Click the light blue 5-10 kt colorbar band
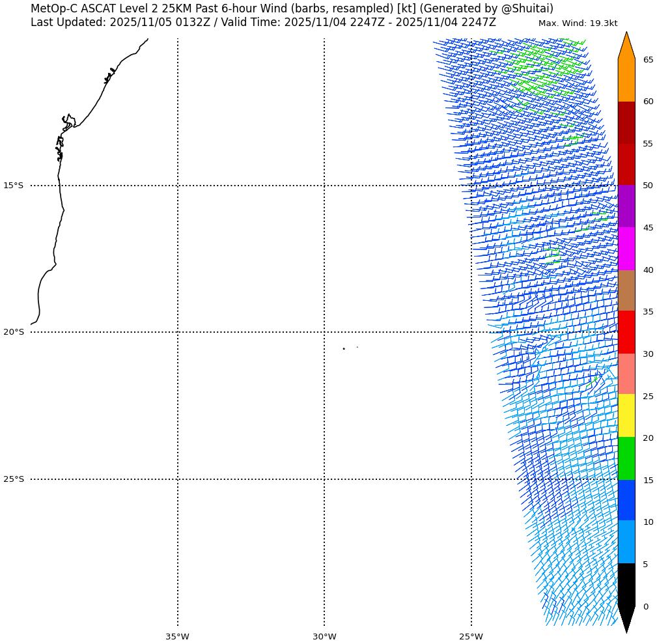 [x=626, y=542]
